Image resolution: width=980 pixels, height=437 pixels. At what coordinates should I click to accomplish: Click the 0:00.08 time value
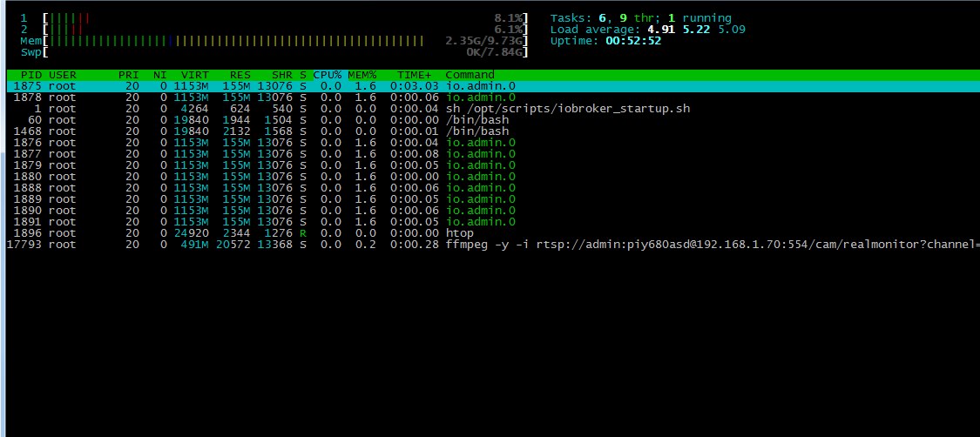click(x=415, y=153)
